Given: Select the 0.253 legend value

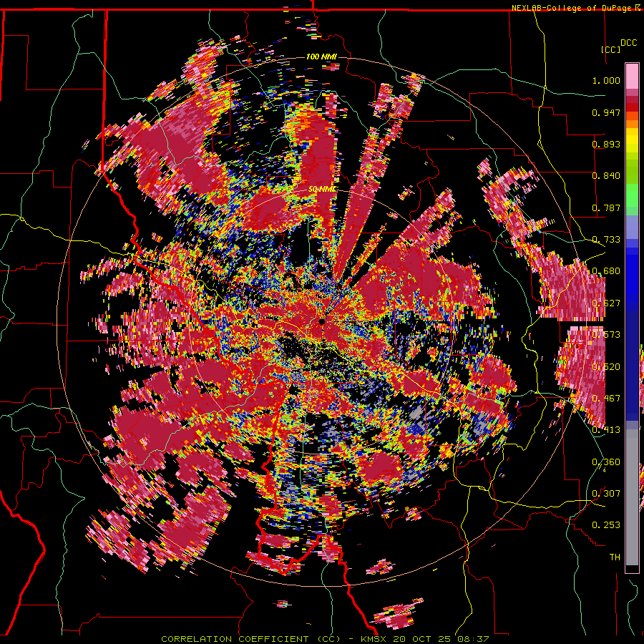Looking at the screenshot, I should [x=606, y=525].
